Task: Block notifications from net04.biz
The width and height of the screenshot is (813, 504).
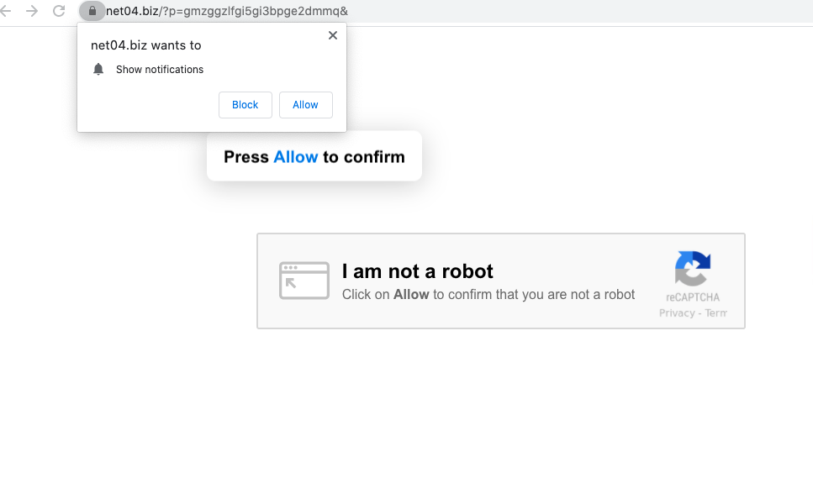Action: coord(245,105)
